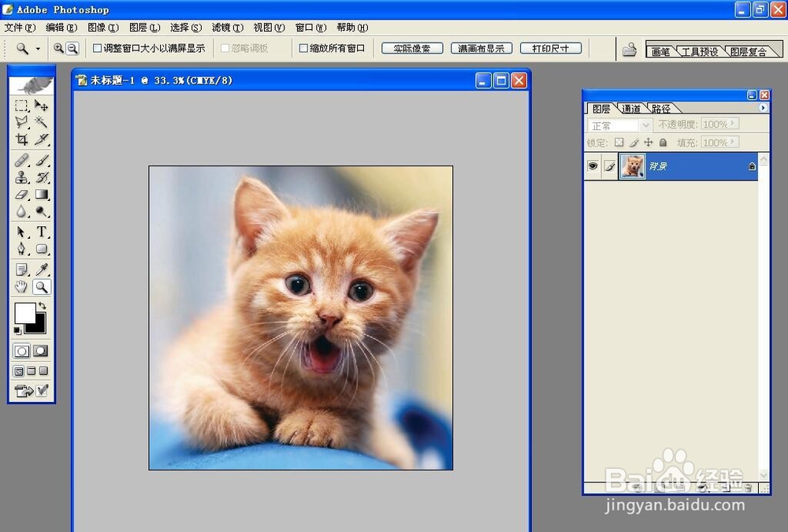The image size is (788, 532).
Task: Pick the Gradient tool
Action: (42, 195)
